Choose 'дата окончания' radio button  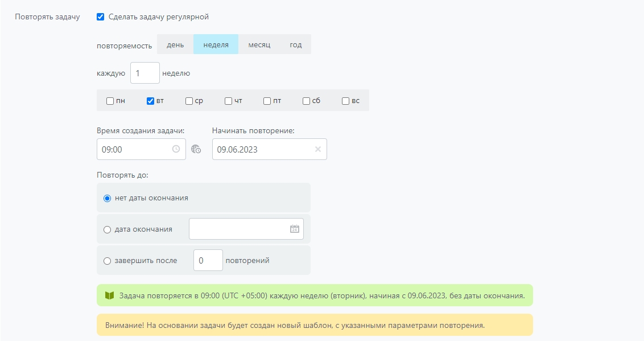(x=107, y=229)
